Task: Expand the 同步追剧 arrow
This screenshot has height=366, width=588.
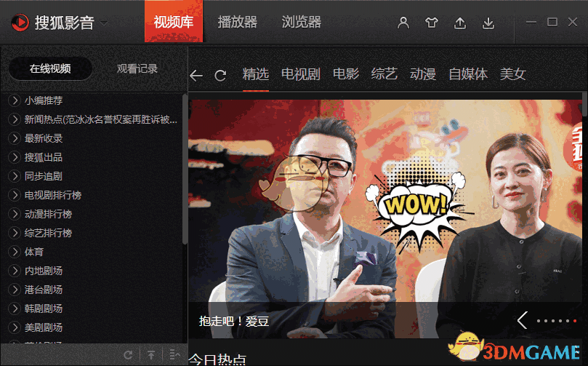Action: pos(15,176)
